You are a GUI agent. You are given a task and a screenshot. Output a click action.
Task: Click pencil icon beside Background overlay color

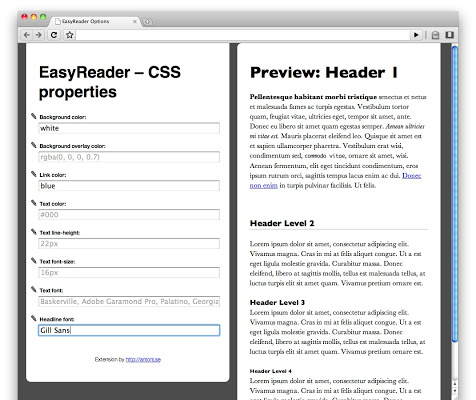point(34,145)
